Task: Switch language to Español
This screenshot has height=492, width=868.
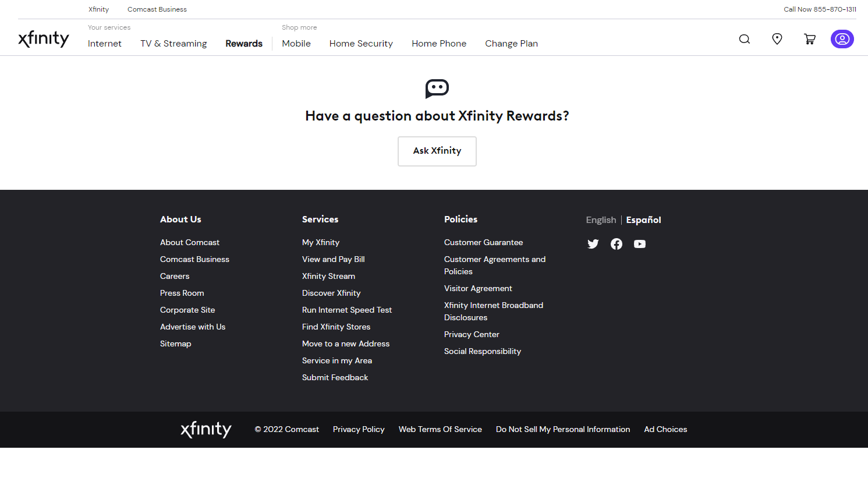Action: click(643, 220)
